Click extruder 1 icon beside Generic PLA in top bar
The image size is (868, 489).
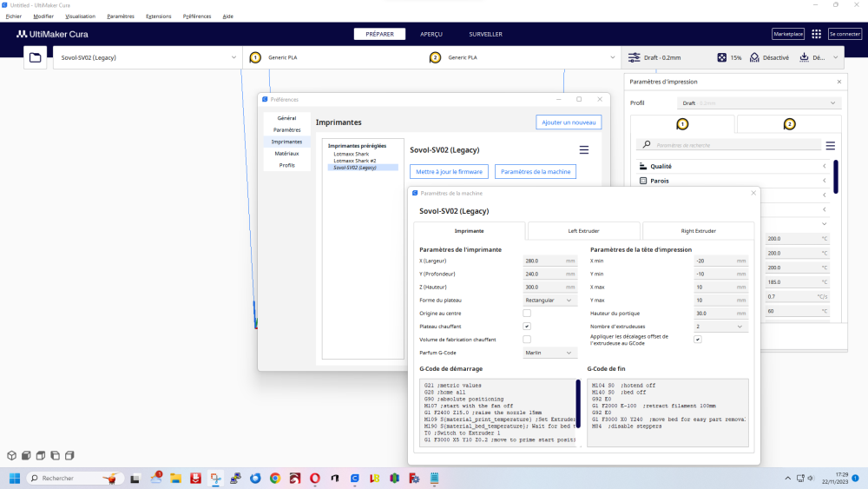pyautogui.click(x=255, y=57)
